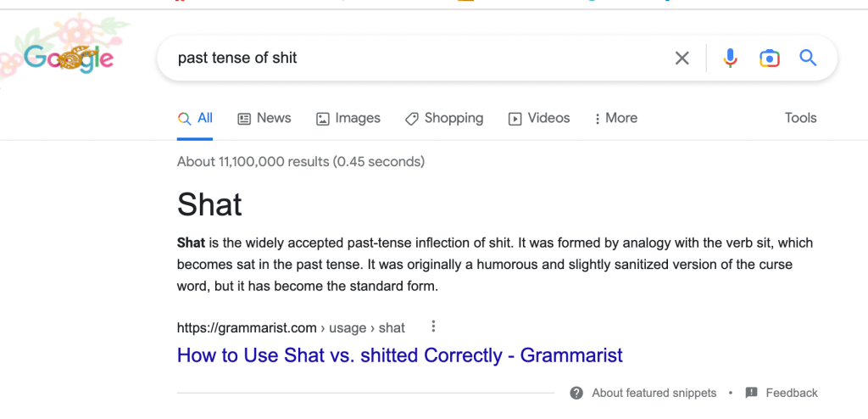
Task: Clear the search query with X icon
Action: point(682,59)
